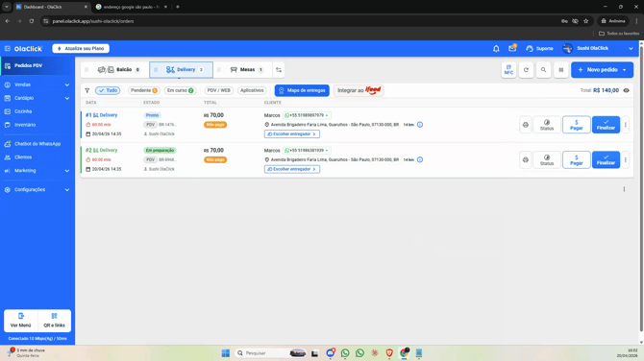Filter orders by Aplicativos
Image resolution: width=644 pixels, height=361 pixels.
(252, 90)
